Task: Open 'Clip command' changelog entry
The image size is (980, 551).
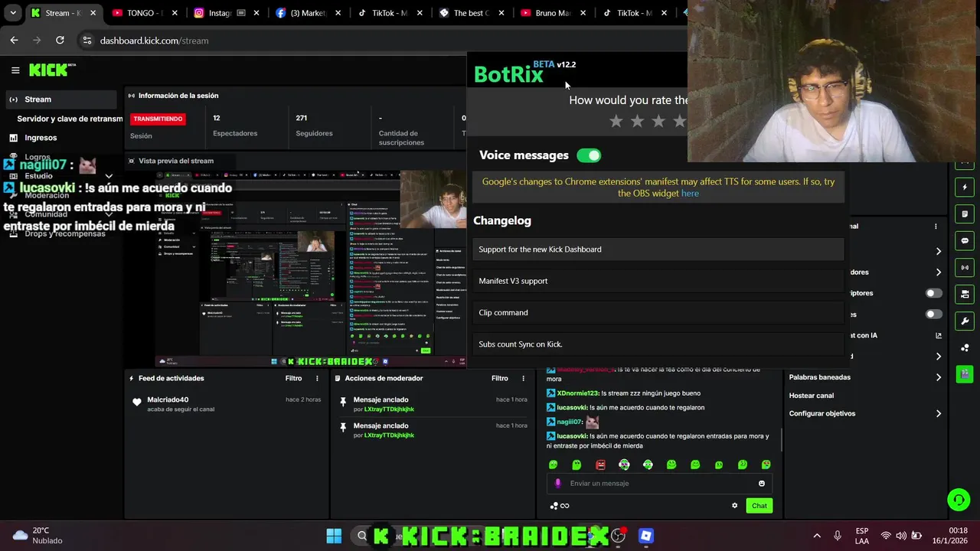Action: pos(658,312)
